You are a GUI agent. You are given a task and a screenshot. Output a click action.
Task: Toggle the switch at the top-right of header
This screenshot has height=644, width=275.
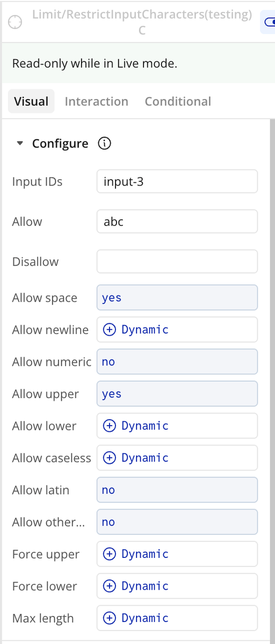click(x=268, y=22)
